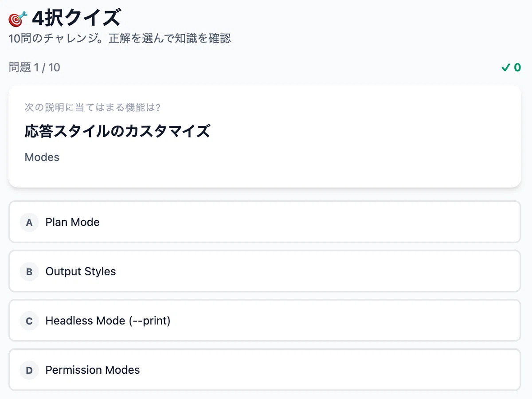Click the prompt 次の説明に当てはまる機能は?

(92, 107)
